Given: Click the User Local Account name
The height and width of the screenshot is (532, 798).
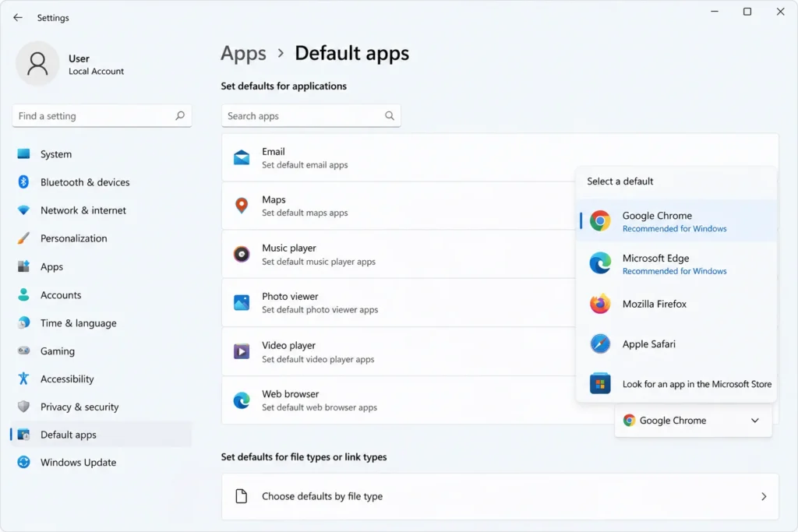Looking at the screenshot, I should click(x=96, y=64).
